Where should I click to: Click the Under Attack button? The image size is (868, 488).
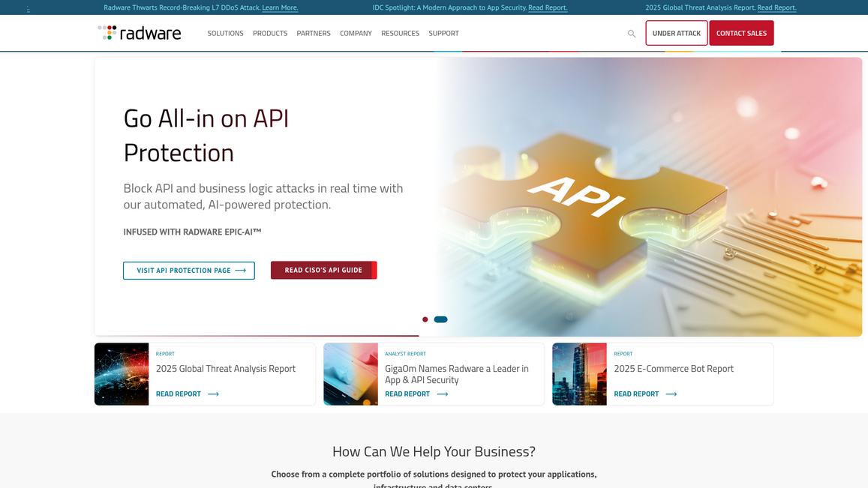[x=677, y=33]
